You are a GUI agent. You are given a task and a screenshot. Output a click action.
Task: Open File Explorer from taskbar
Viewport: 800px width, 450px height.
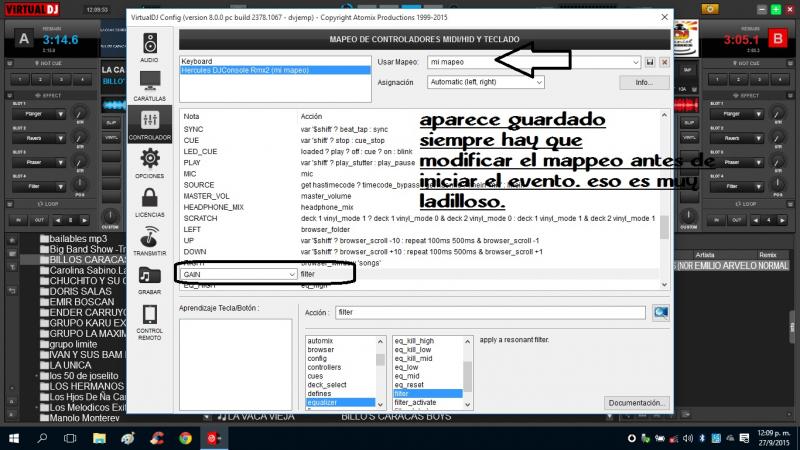(x=99, y=438)
